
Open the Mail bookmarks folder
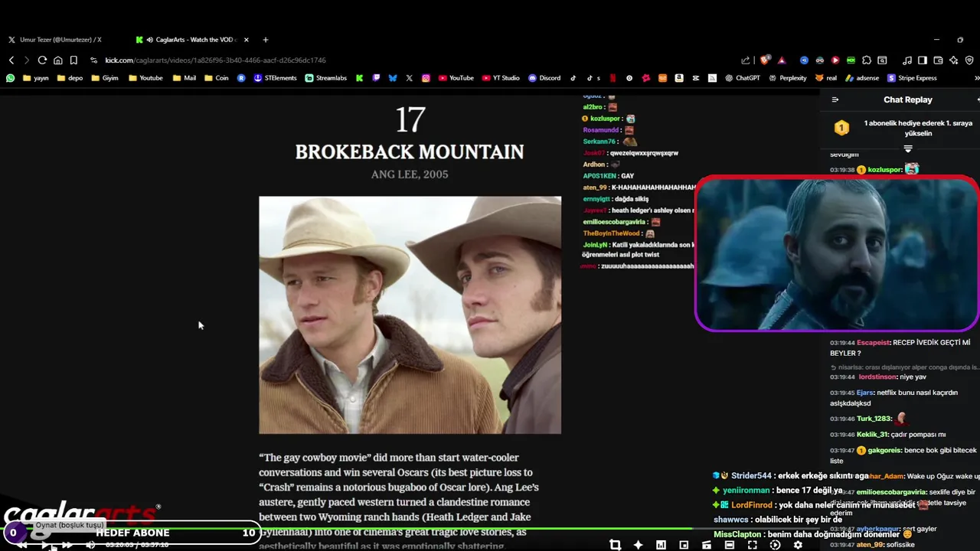click(185, 78)
